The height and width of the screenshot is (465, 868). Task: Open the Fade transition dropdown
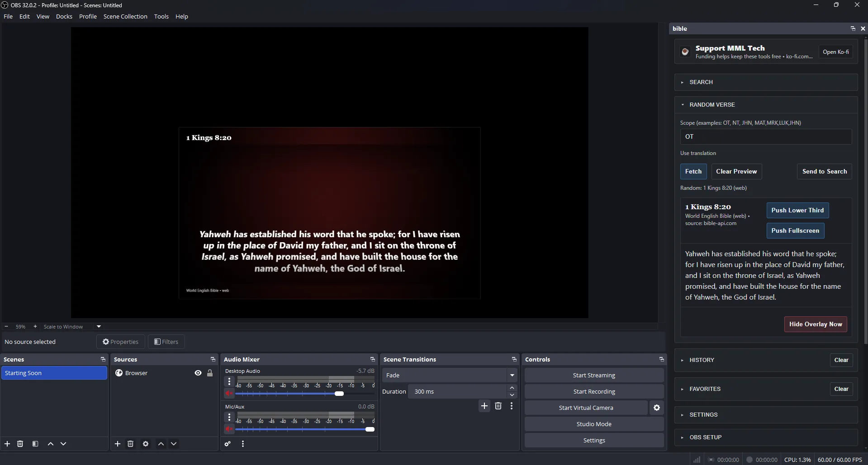coord(512,375)
